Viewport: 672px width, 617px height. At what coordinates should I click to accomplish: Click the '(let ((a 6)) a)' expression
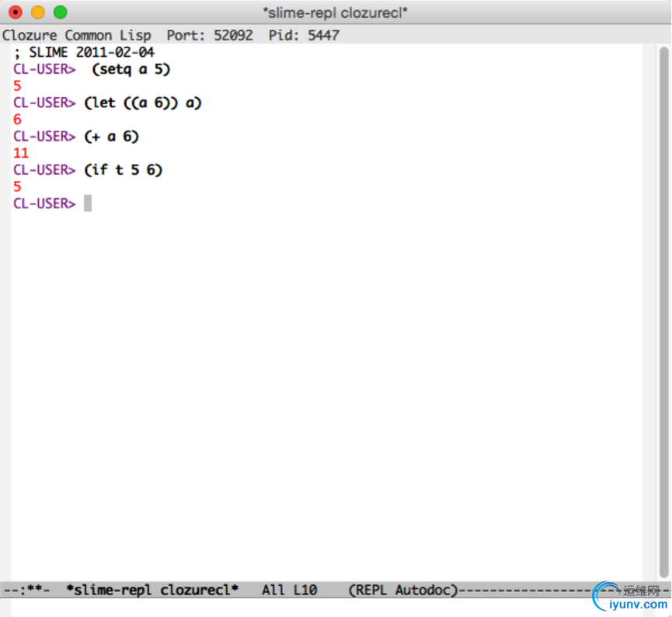[x=143, y=103]
